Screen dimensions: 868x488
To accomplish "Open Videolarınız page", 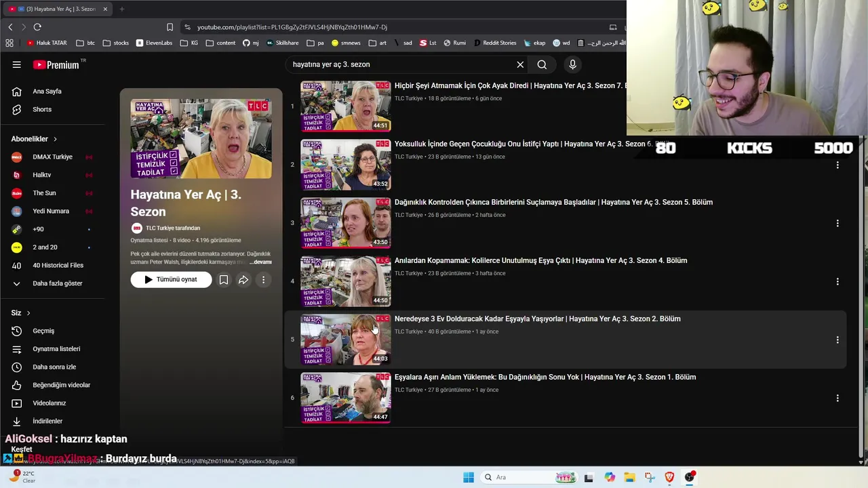I will coord(49,403).
